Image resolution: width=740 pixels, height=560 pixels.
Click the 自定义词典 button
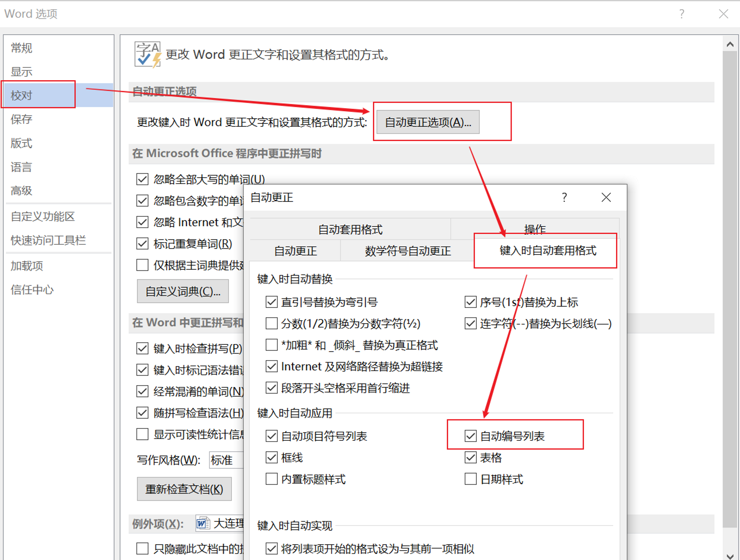(x=183, y=291)
